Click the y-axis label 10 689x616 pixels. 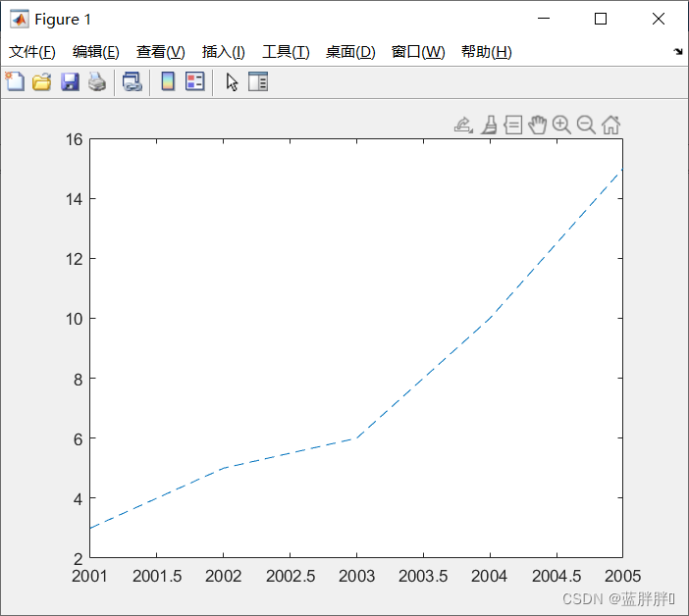[x=74, y=319]
